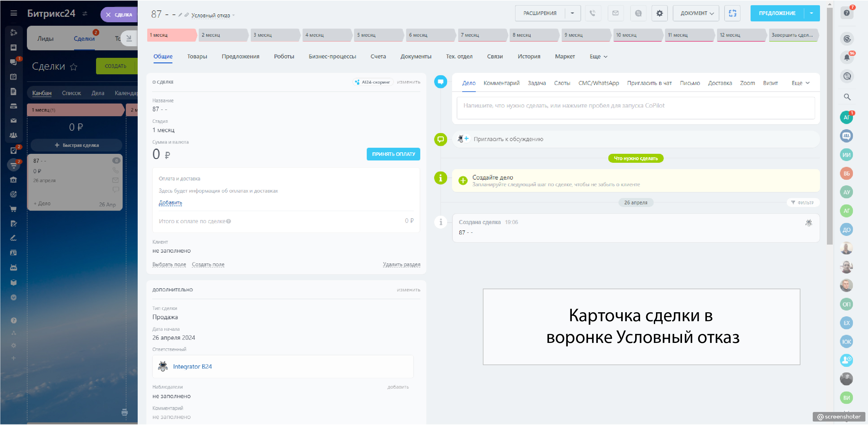Click the search magnifier in right sidebar
Viewport: 868px width, 425px height.
click(x=847, y=97)
